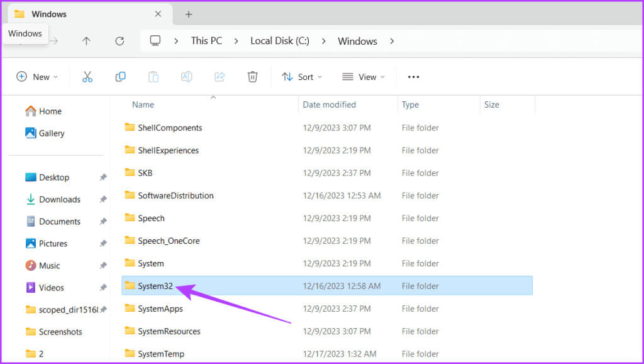
Task: Open Videos in the sidebar
Action: coord(45,288)
